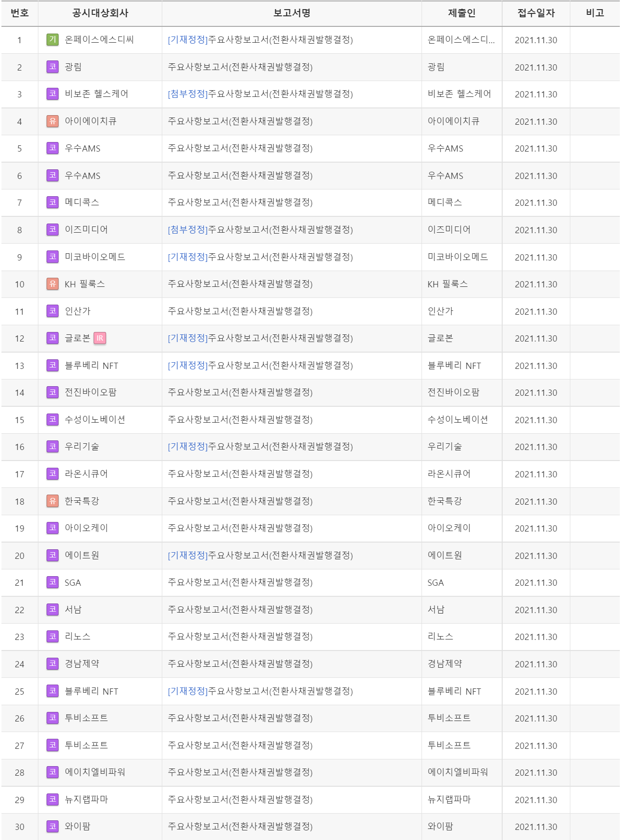
Task: Click the KOSDAQ icon beside 비보존 헬스케어 company
Action: click(52, 94)
